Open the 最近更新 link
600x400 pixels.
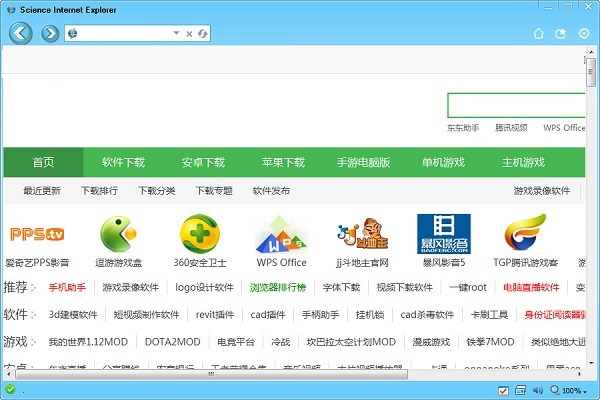click(42, 191)
